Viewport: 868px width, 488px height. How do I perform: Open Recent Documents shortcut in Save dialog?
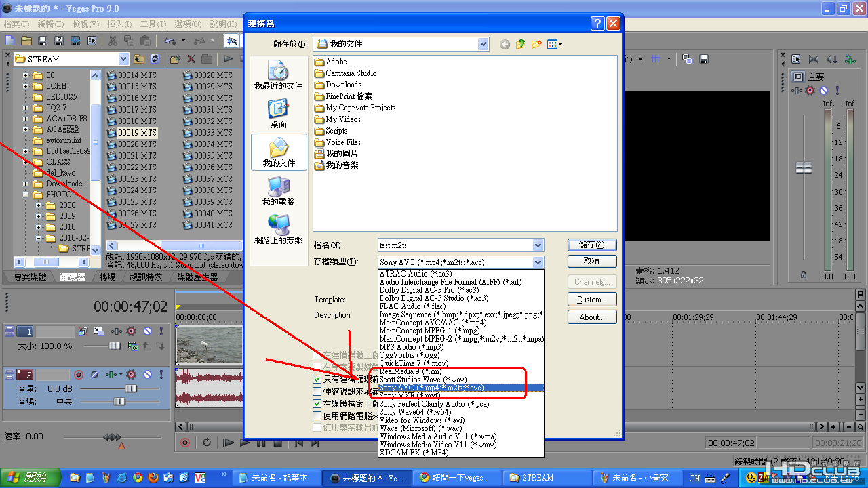278,75
